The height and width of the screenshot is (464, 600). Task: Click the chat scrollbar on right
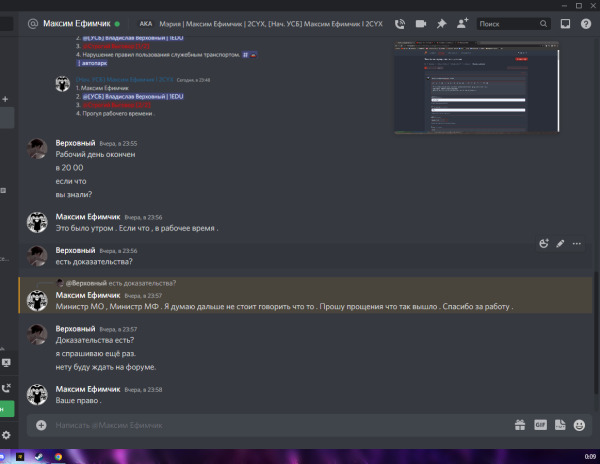click(596, 332)
